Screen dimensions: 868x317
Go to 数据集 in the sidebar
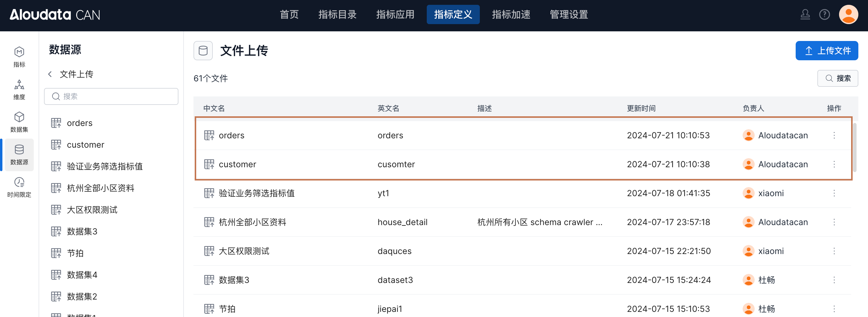(x=19, y=122)
